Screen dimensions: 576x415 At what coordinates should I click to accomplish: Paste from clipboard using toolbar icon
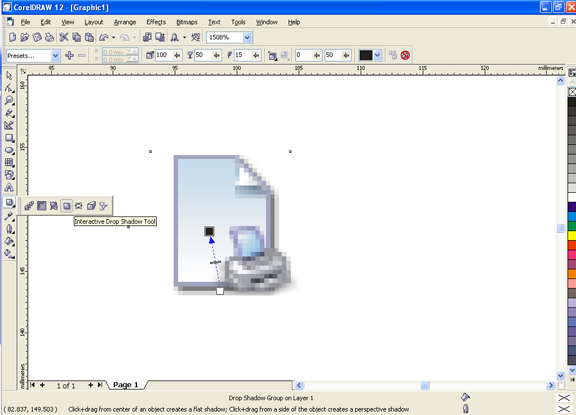(x=89, y=37)
